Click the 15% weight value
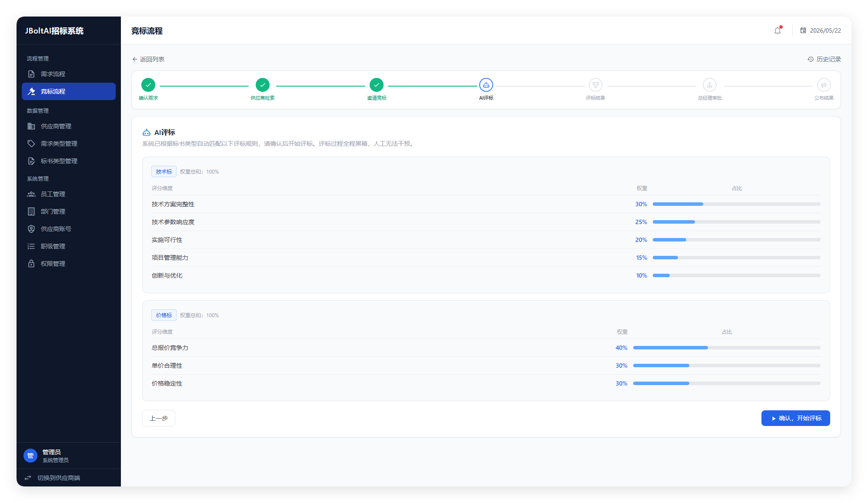 pyautogui.click(x=641, y=258)
